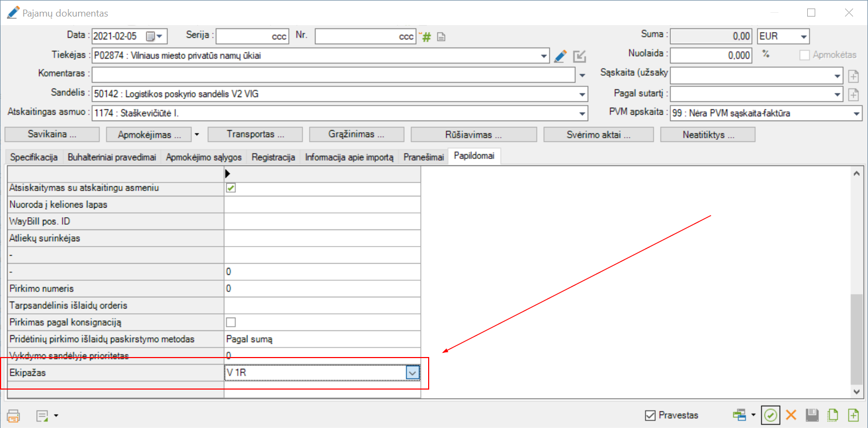Select the Papildomai tab
868x428 pixels.
pos(474,156)
